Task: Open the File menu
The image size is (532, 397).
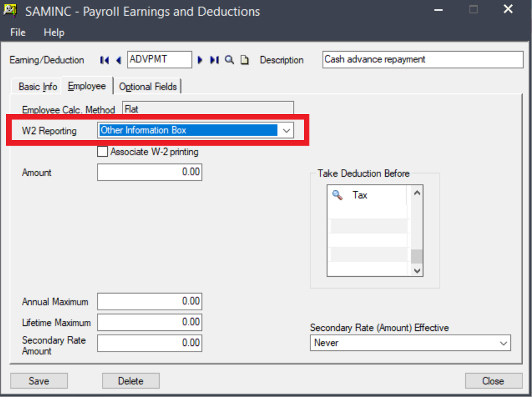Action: pyautogui.click(x=18, y=33)
